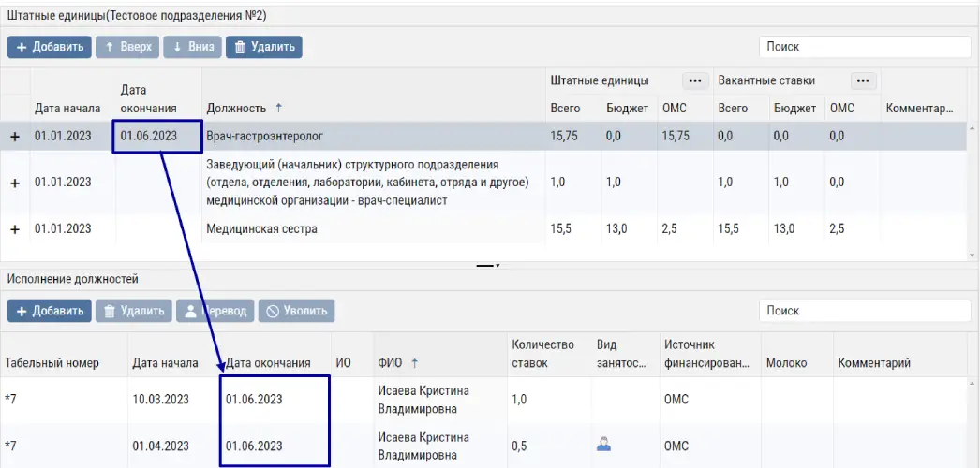
Task: Select the Исаева row starting 10.03.2023
Action: point(422,399)
